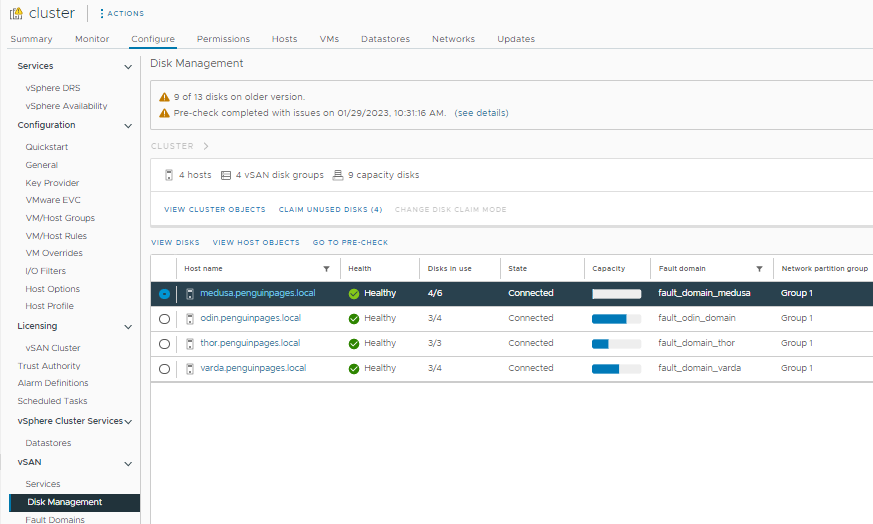This screenshot has width=873, height=524.
Task: Click the chevron next to CLUSTER breadcrumb
Action: 206,146
